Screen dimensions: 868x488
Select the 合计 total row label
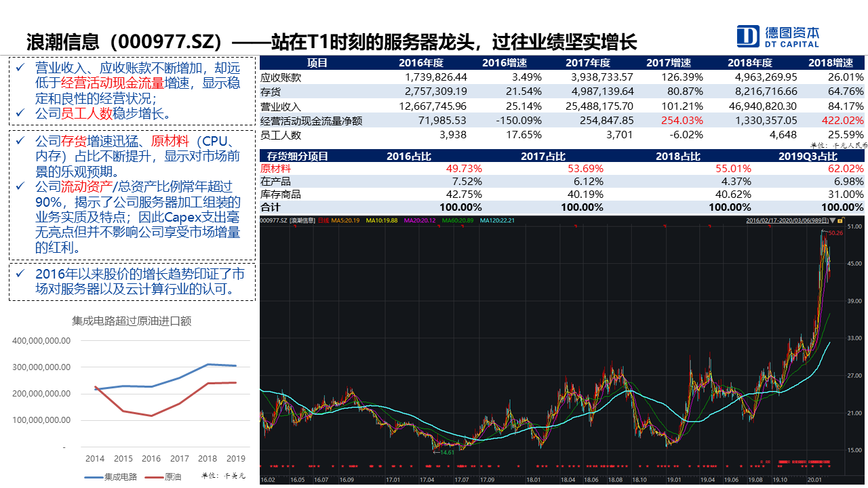coord(271,207)
